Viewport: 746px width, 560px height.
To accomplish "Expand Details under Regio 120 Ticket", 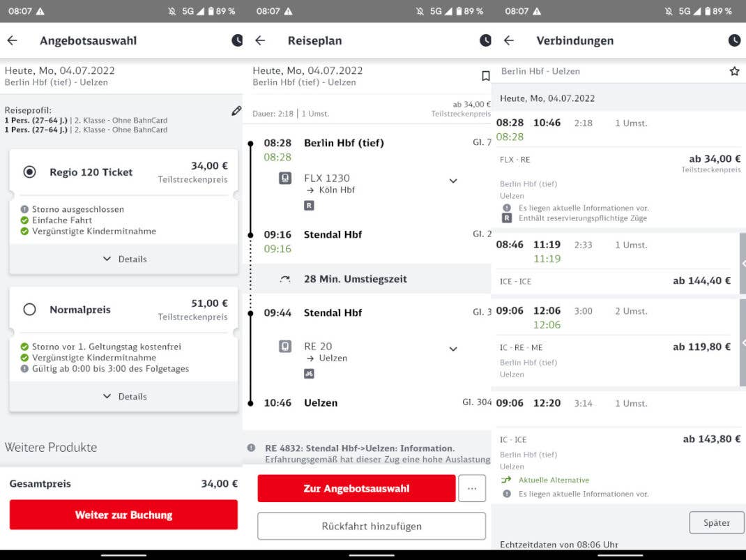I will (124, 259).
